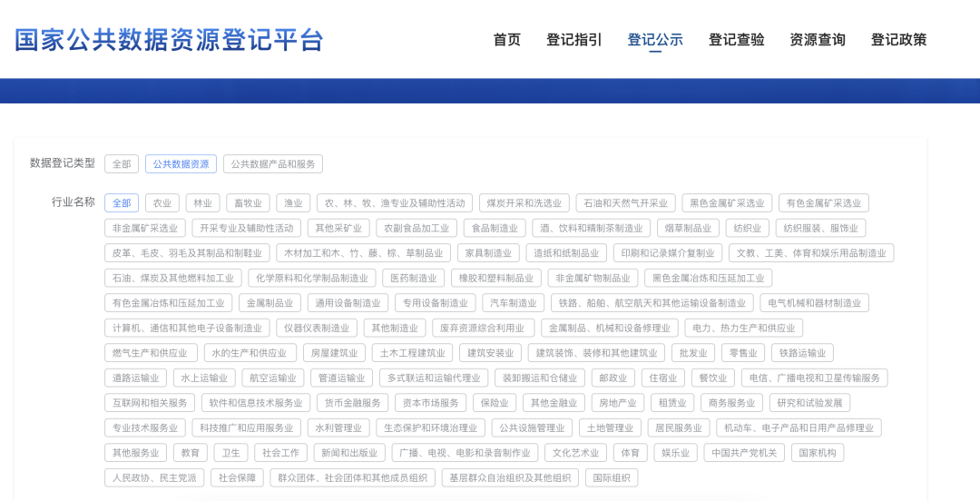The width and height of the screenshot is (980, 501).
Task: Select 餐饮业 tag
Action: coord(713,378)
